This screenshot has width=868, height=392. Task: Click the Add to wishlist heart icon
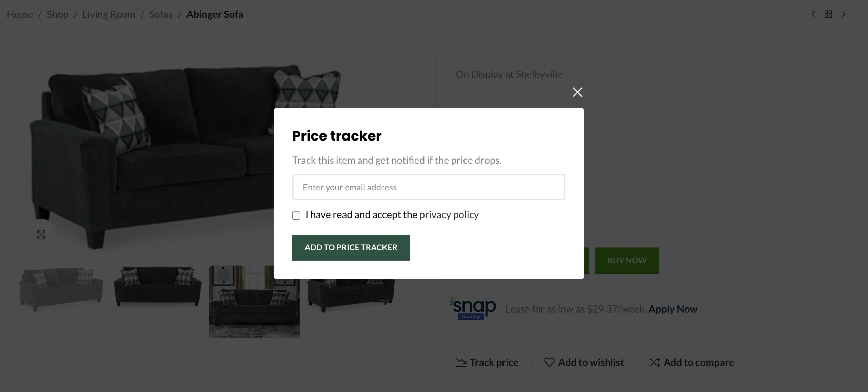pos(549,362)
